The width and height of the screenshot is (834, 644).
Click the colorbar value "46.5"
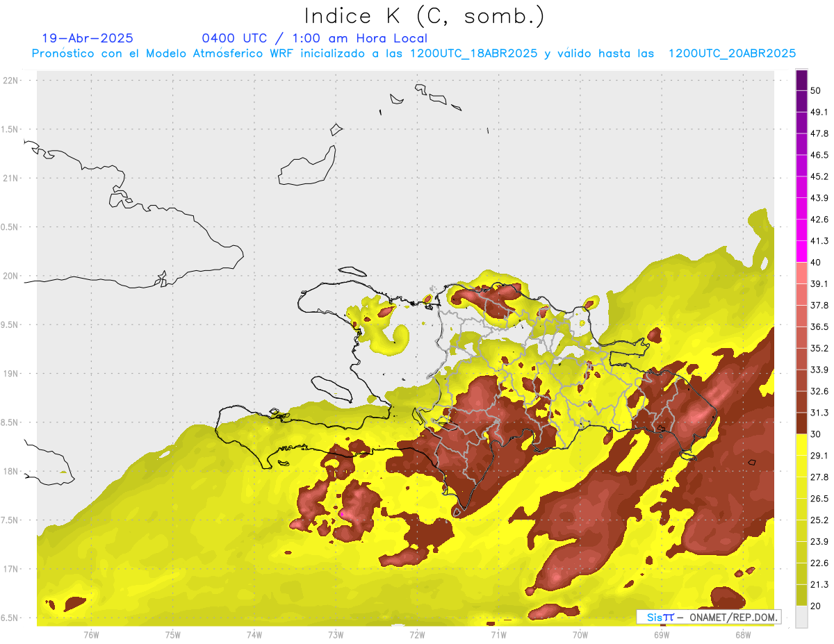tap(819, 155)
